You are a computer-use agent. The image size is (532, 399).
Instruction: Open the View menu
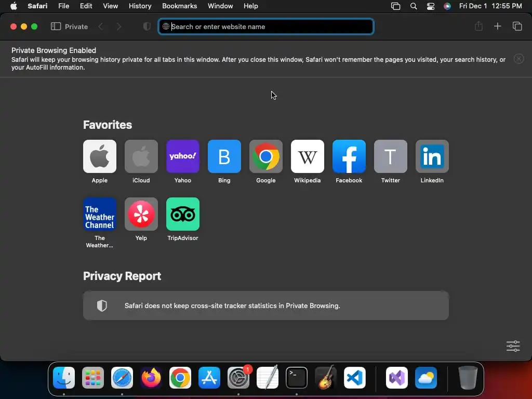click(x=110, y=6)
